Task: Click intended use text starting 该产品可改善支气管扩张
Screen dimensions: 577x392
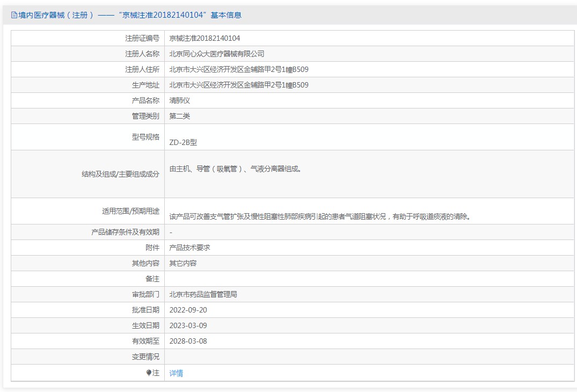Action: click(x=320, y=216)
